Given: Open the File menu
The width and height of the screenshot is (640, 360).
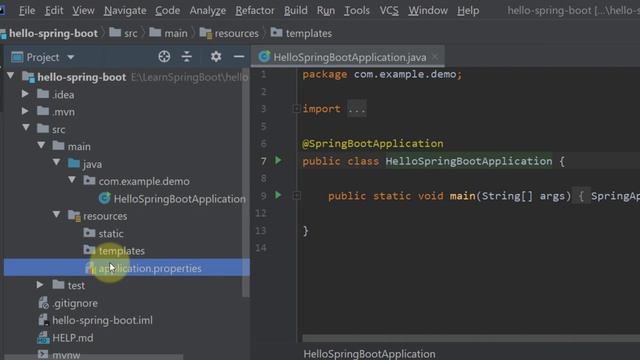Looking at the screenshot, I should pos(27,11).
